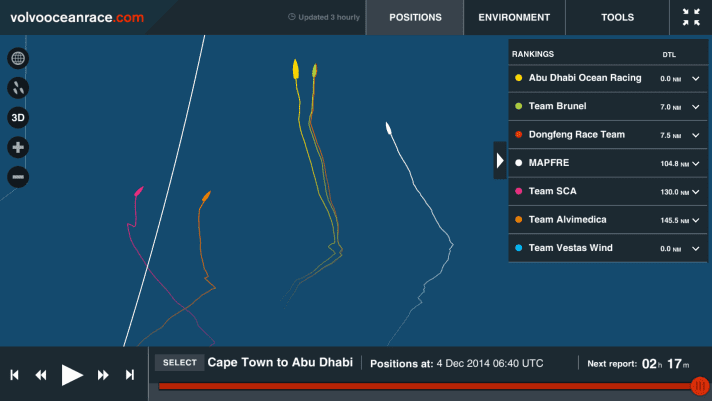Expand Dongfeng Race Team details chevron
The image size is (712, 401).
tap(696, 135)
